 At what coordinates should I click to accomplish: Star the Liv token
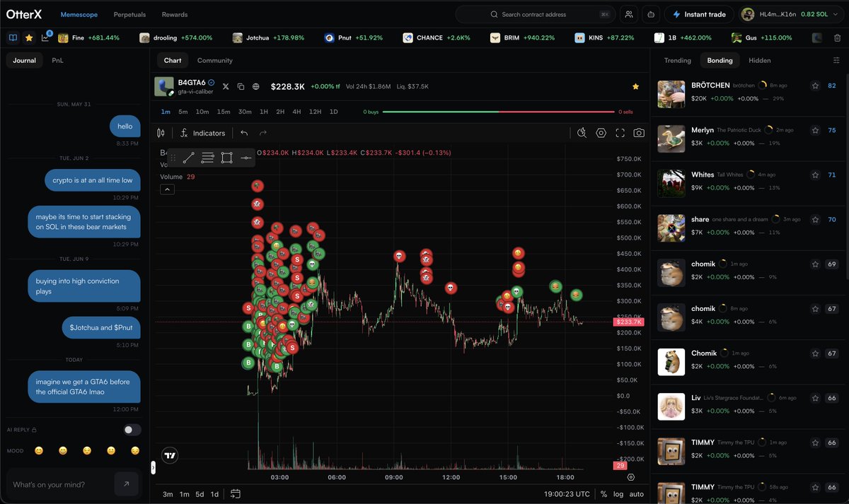coord(815,398)
